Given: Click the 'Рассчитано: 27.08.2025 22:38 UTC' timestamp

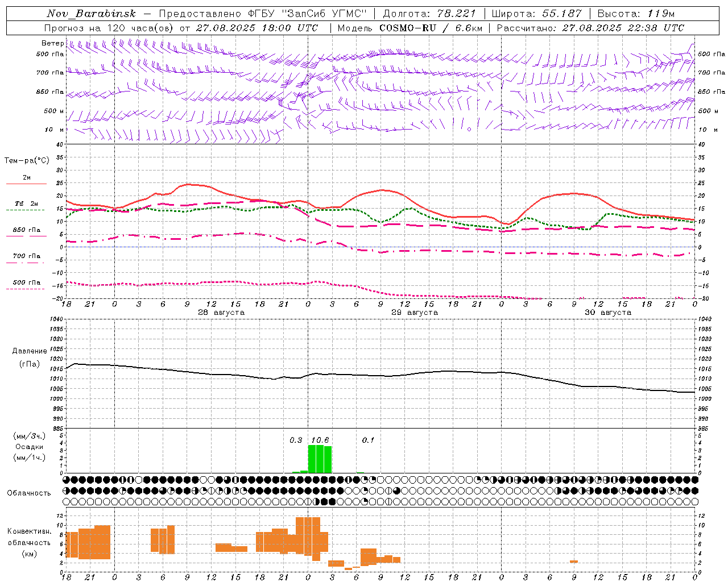Looking at the screenshot, I should click(590, 28).
